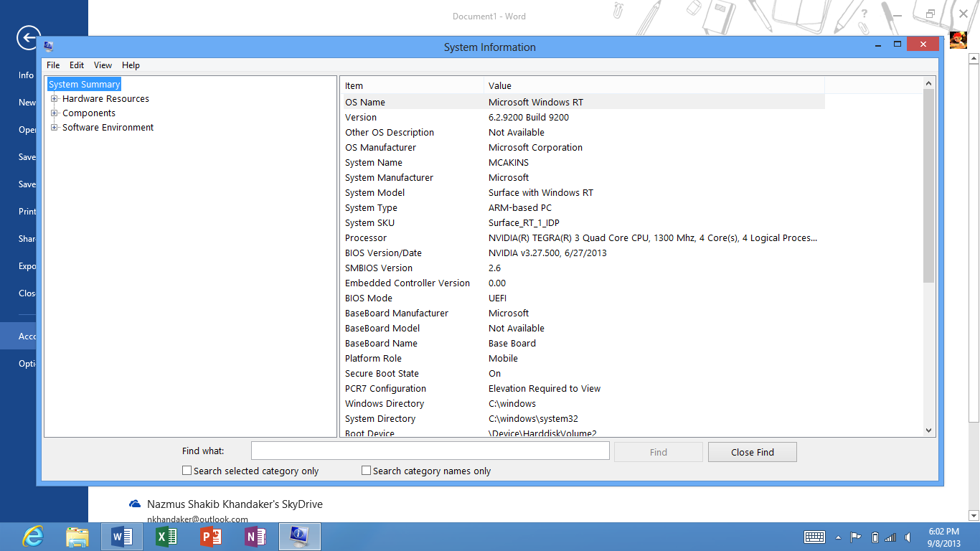Image resolution: width=980 pixels, height=551 pixels.
Task: Check Search category names only
Action: coord(366,470)
